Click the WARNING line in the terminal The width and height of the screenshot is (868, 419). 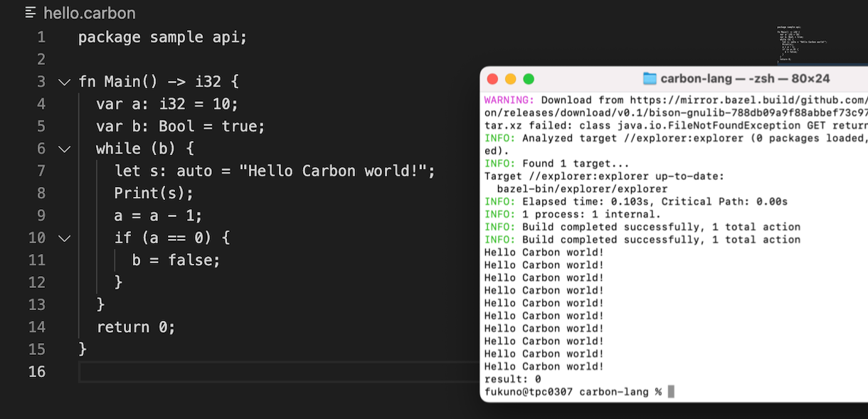(x=676, y=100)
